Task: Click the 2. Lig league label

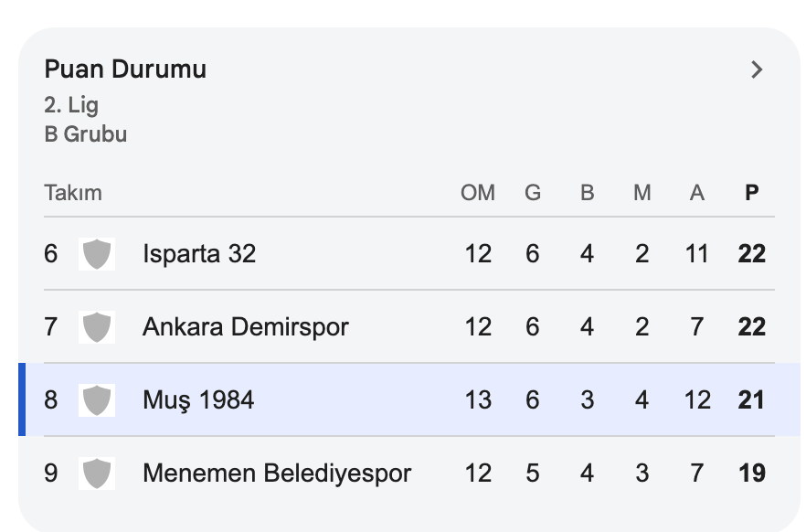Action: (x=71, y=104)
